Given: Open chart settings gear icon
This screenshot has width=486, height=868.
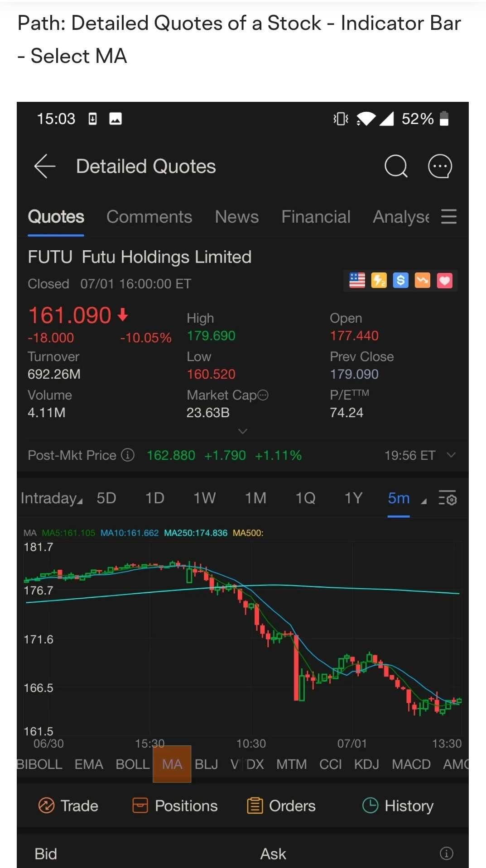Looking at the screenshot, I should pos(448,498).
